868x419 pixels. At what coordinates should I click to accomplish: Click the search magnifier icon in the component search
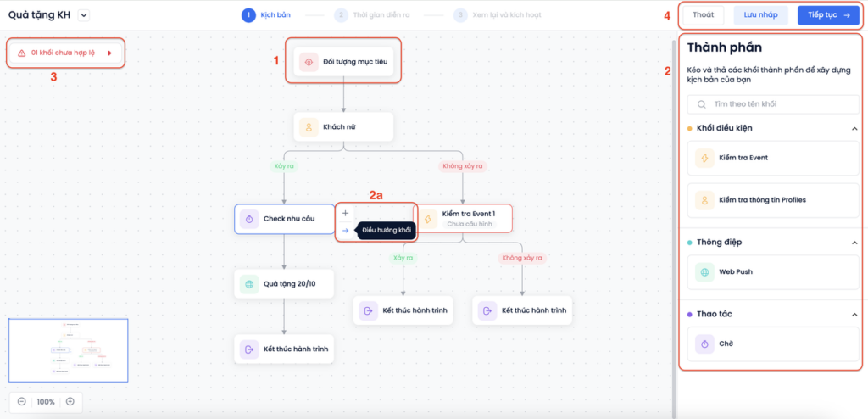[701, 104]
